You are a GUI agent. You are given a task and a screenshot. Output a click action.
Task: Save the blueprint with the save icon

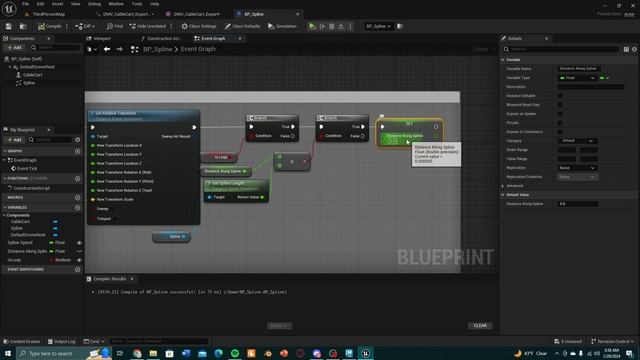tap(9, 26)
